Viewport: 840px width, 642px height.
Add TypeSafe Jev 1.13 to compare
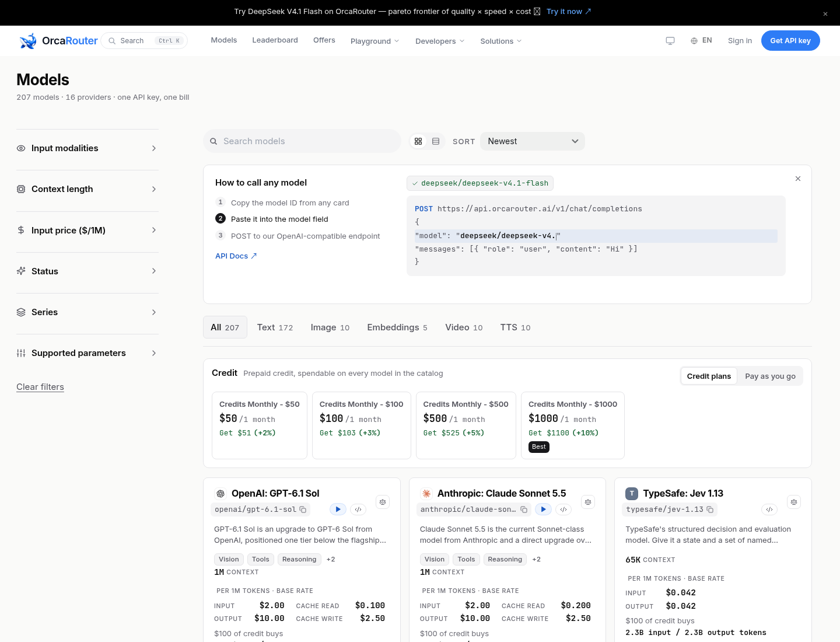794,502
